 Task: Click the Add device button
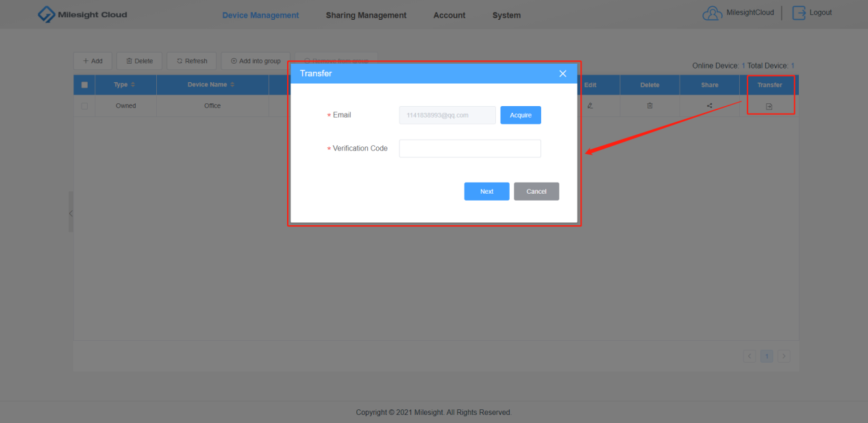(x=92, y=61)
